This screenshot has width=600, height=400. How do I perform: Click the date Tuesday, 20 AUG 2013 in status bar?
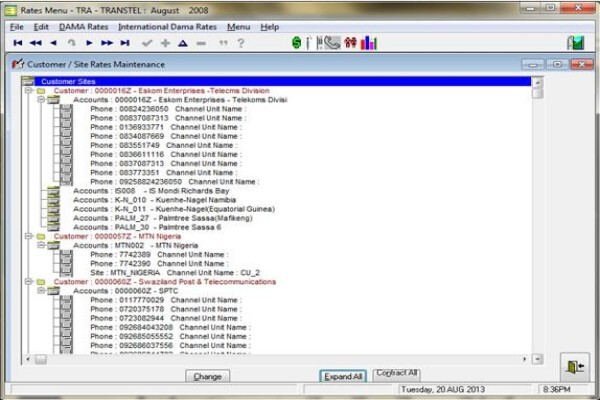coord(443,389)
